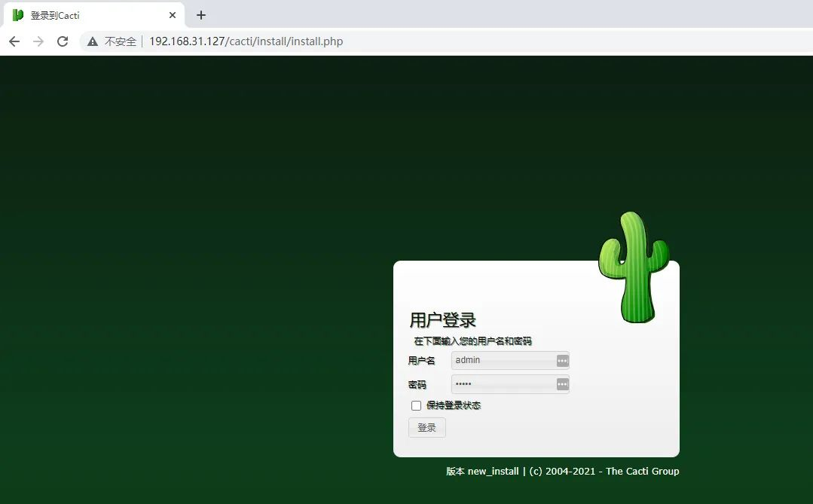The height and width of the screenshot is (504, 813).
Task: Reload the page with refresh icon
Action: 63,41
